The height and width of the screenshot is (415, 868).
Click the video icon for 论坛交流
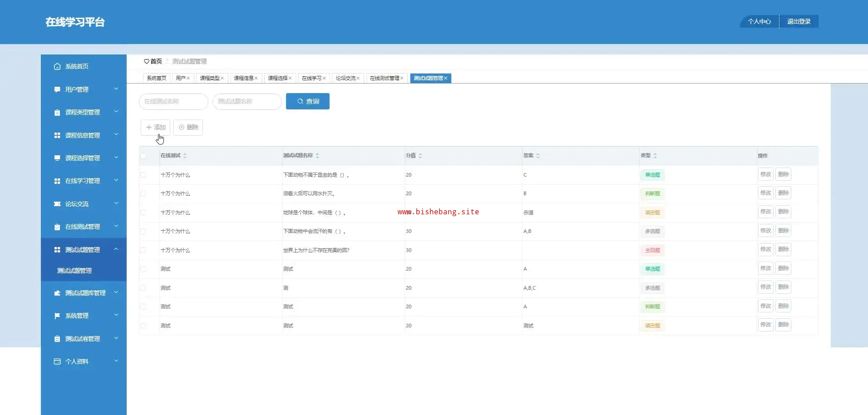click(57, 204)
